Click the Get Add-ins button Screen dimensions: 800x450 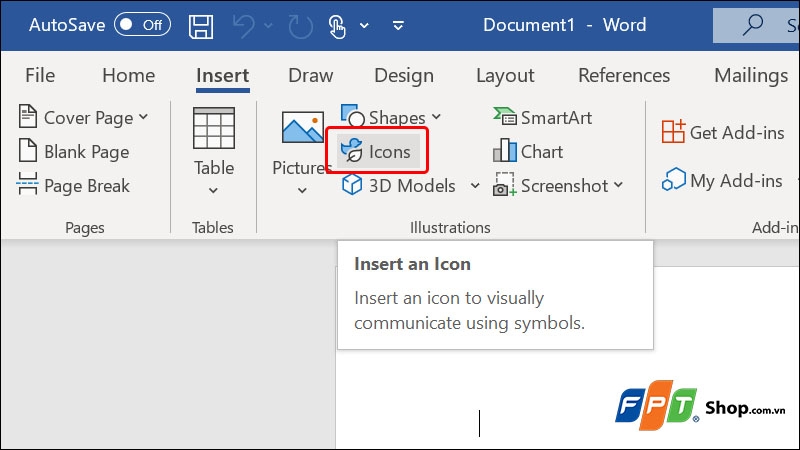[722, 132]
